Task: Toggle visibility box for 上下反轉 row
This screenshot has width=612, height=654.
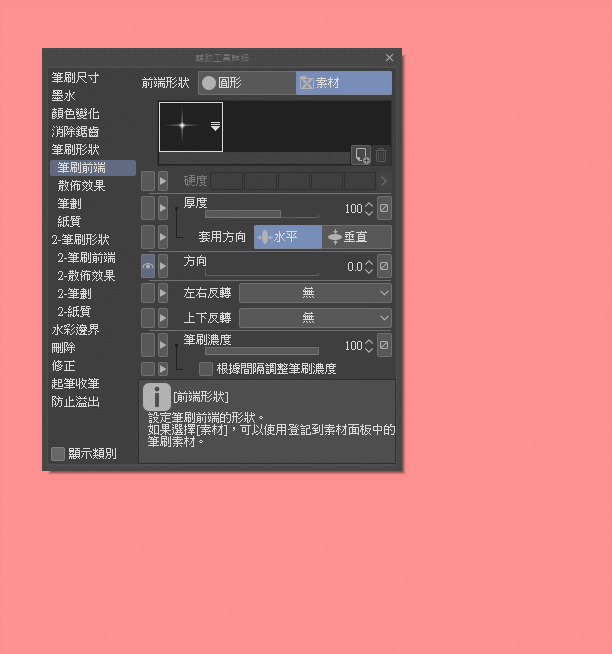Action: point(148,318)
